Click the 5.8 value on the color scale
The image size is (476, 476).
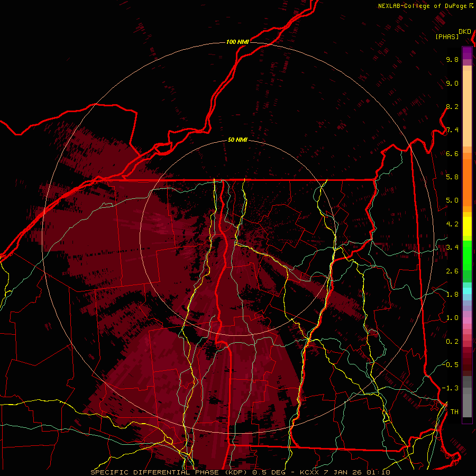452,177
